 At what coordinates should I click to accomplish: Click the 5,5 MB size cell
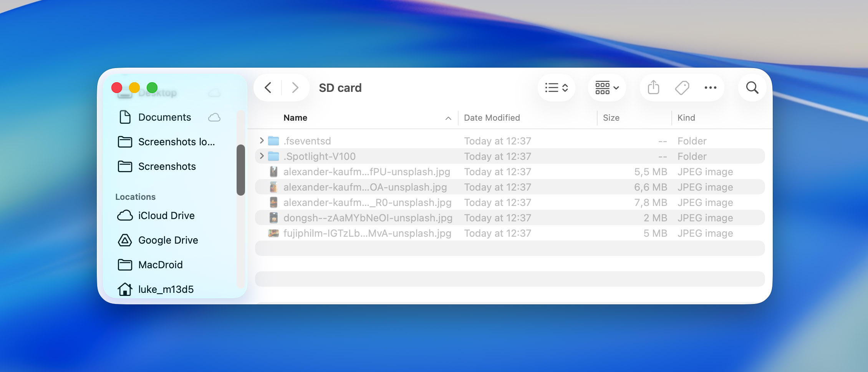pyautogui.click(x=651, y=171)
